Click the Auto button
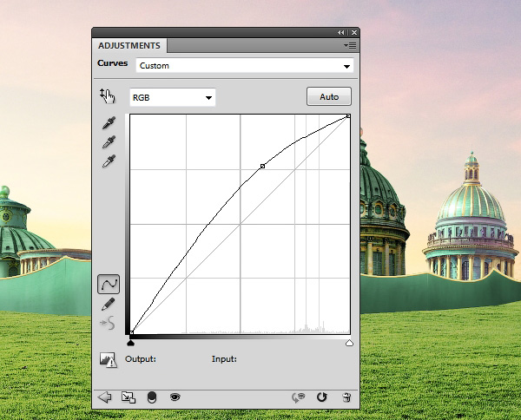521x420 pixels. coord(329,96)
